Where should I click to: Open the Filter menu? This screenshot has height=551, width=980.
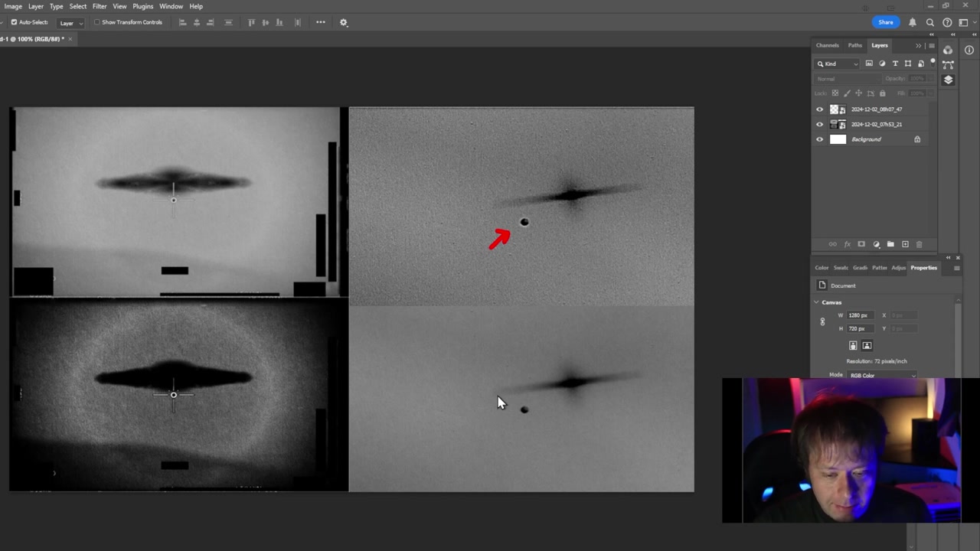[100, 6]
